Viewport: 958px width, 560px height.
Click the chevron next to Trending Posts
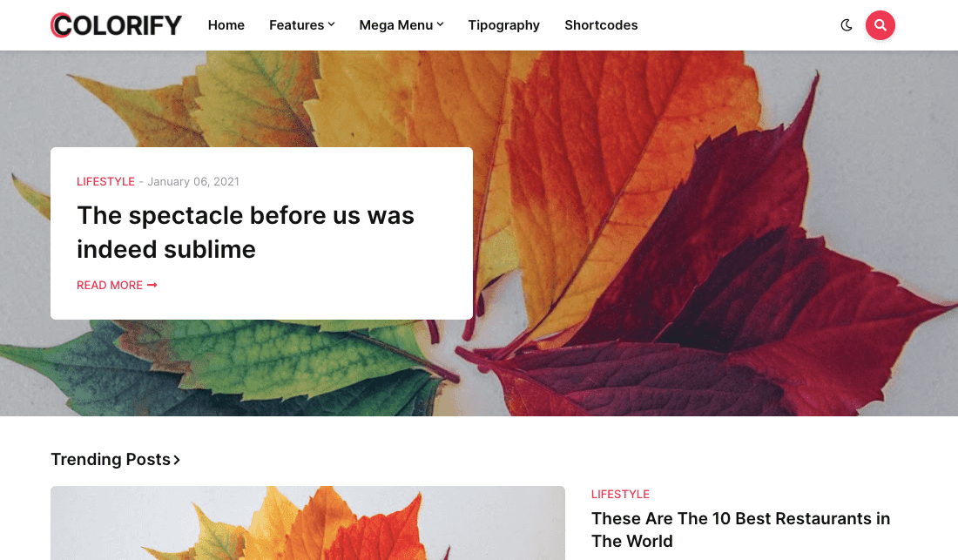(177, 460)
